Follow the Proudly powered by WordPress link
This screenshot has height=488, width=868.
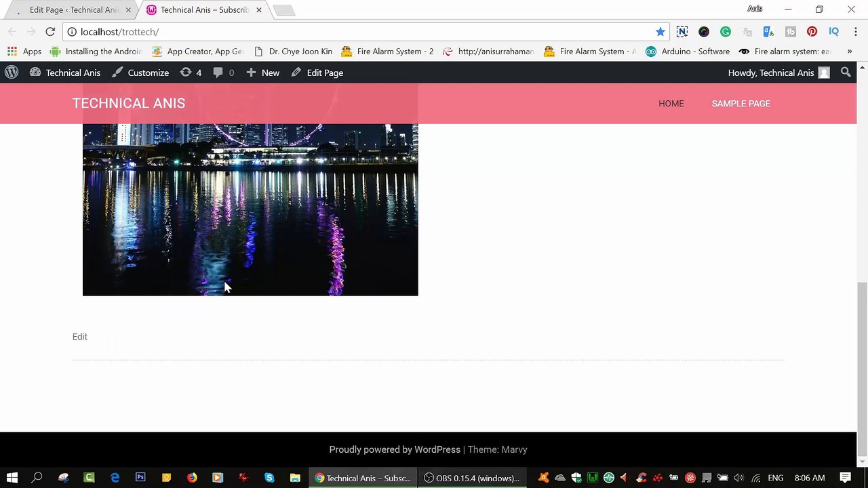tap(395, 449)
